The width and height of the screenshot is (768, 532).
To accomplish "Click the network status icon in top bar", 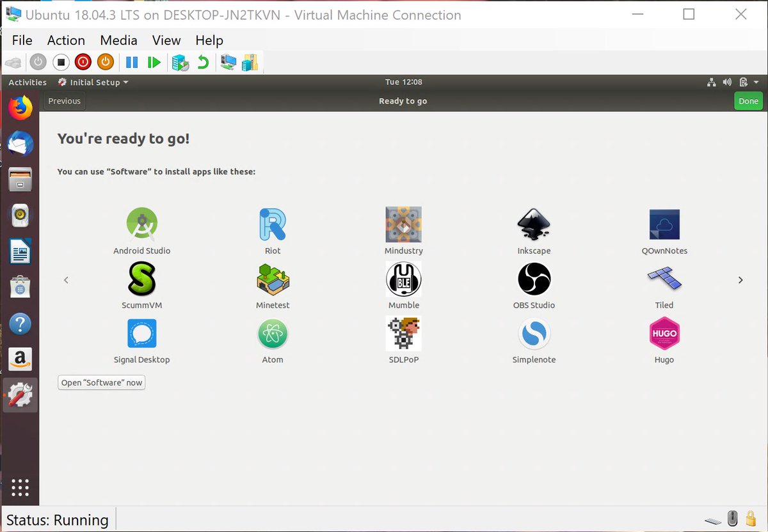I will 711,82.
